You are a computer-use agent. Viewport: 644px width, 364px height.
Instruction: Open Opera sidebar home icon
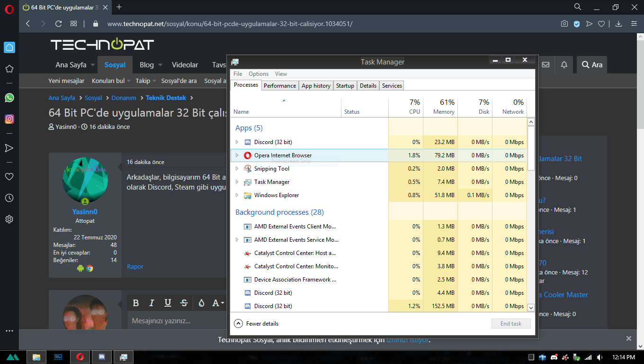click(9, 47)
